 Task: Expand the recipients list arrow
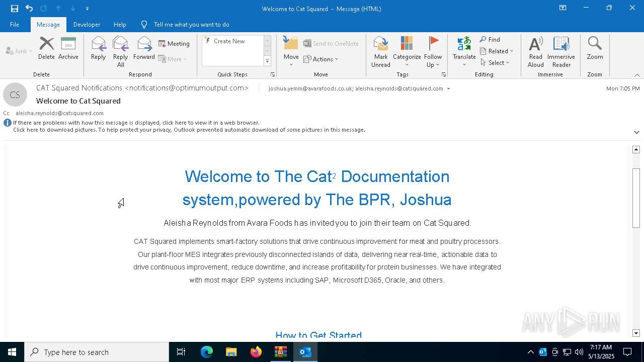coord(448,89)
